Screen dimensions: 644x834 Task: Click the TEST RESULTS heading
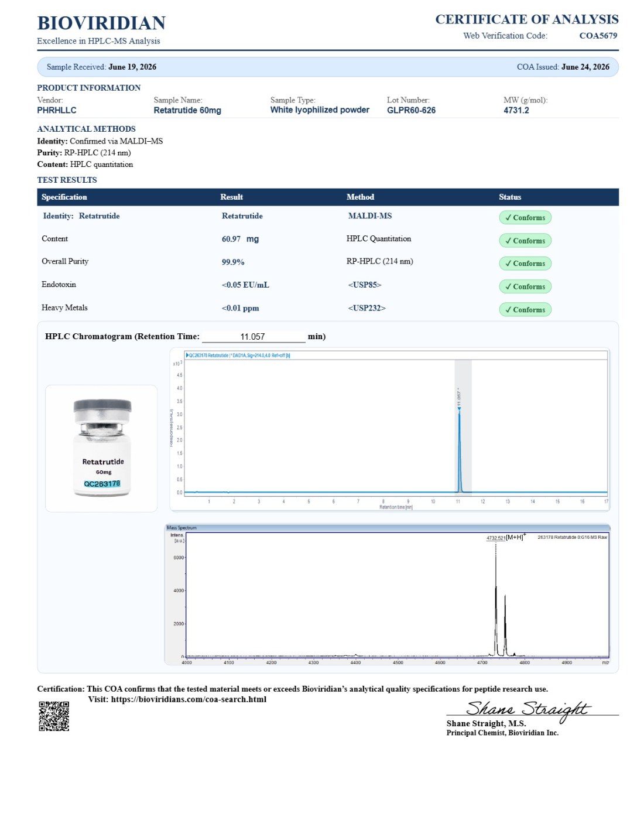pos(67,180)
